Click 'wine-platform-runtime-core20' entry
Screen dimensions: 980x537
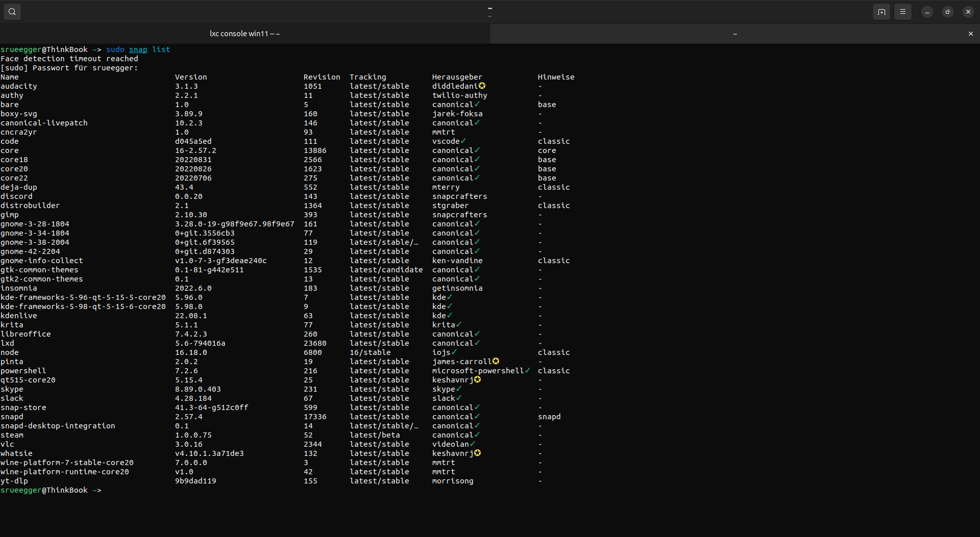65,472
